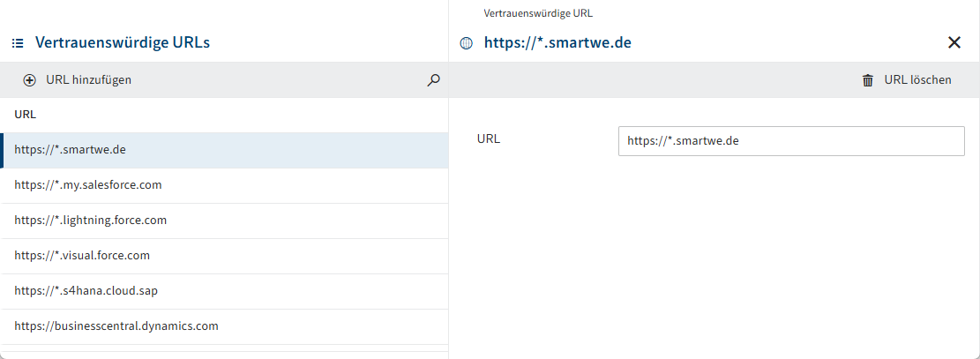The image size is (980, 359).
Task: Click the URL field label in details
Action: click(x=488, y=139)
